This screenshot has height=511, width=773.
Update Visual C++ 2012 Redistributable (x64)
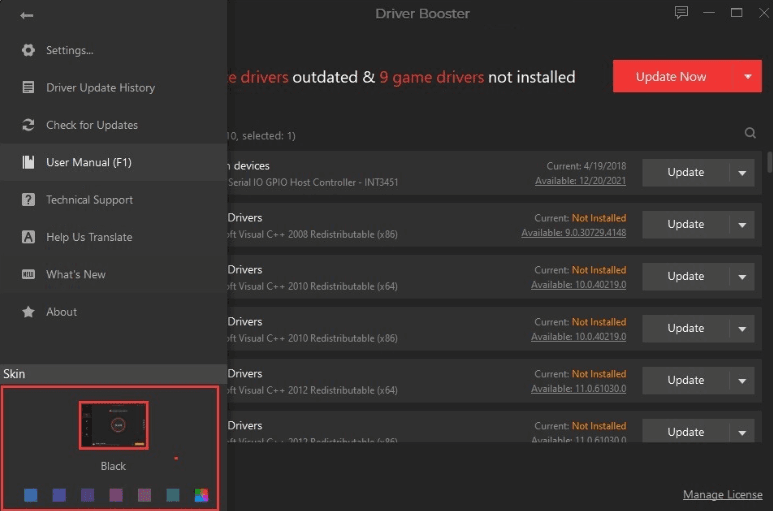click(685, 380)
